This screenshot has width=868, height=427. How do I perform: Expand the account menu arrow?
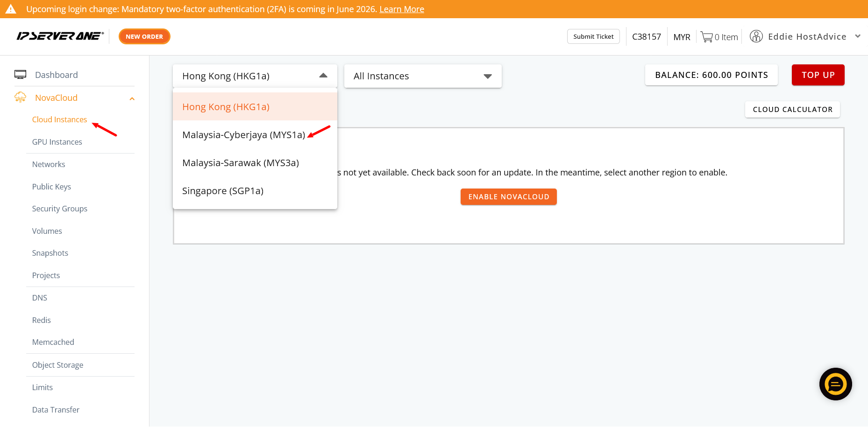pos(858,36)
